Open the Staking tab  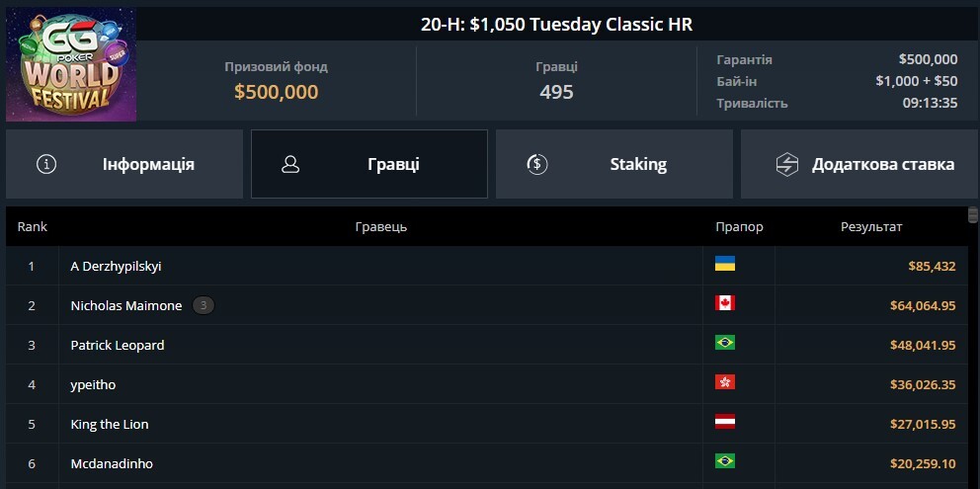[x=614, y=164]
